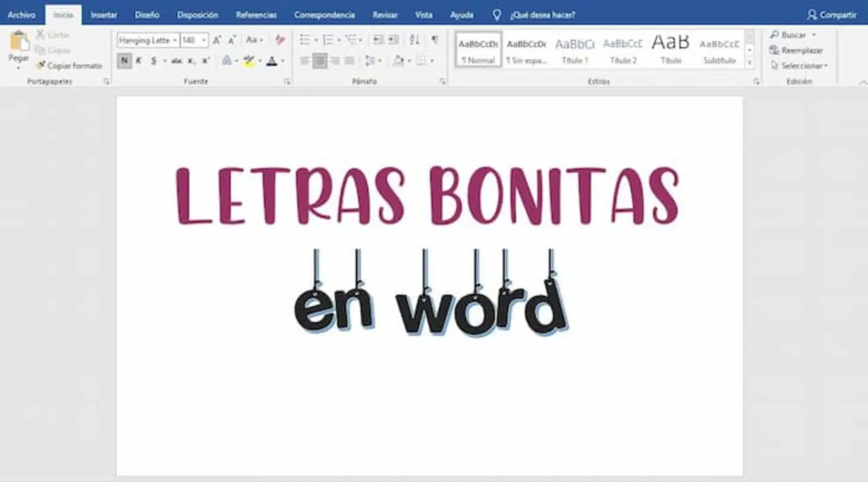Viewport: 868px width, 482px height.
Task: Switch to the Correspondencia tab
Action: pos(324,15)
